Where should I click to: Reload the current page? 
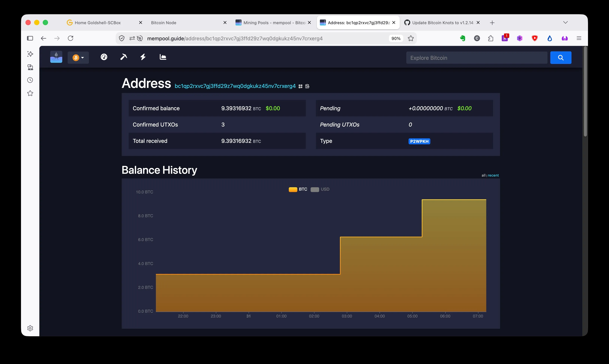pos(71,38)
